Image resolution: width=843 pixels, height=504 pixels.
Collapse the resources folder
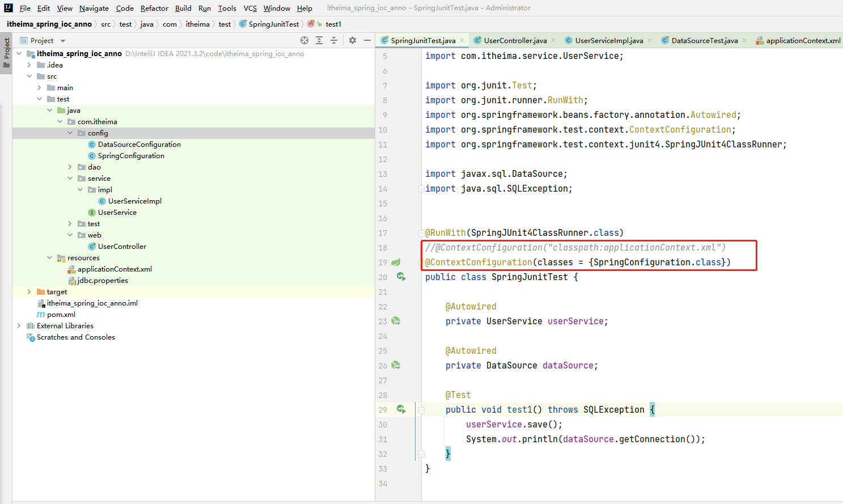pos(50,258)
